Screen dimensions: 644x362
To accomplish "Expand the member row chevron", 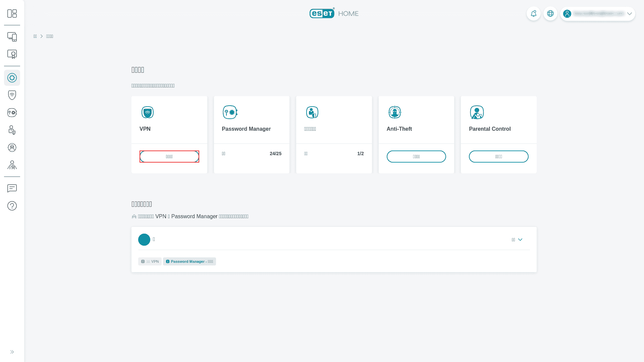I will tap(520, 240).
